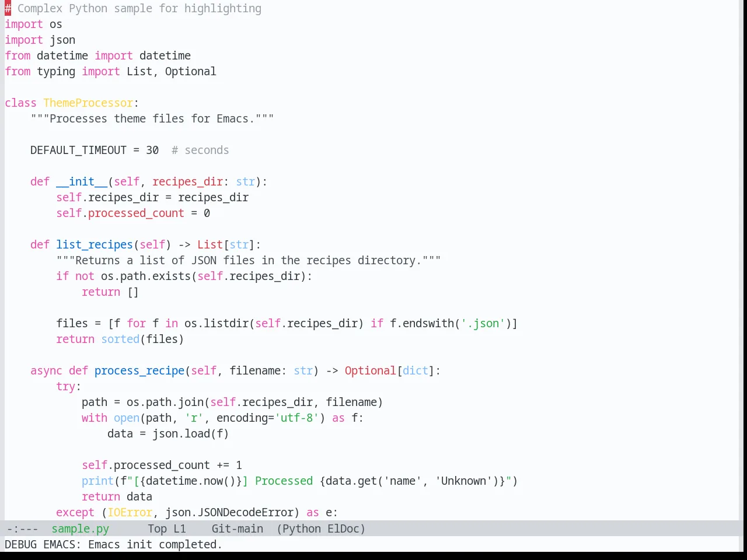This screenshot has height=560, width=747.
Task: Click the DEFAULT_TIMEOUT constant
Action: pyautogui.click(x=78, y=150)
